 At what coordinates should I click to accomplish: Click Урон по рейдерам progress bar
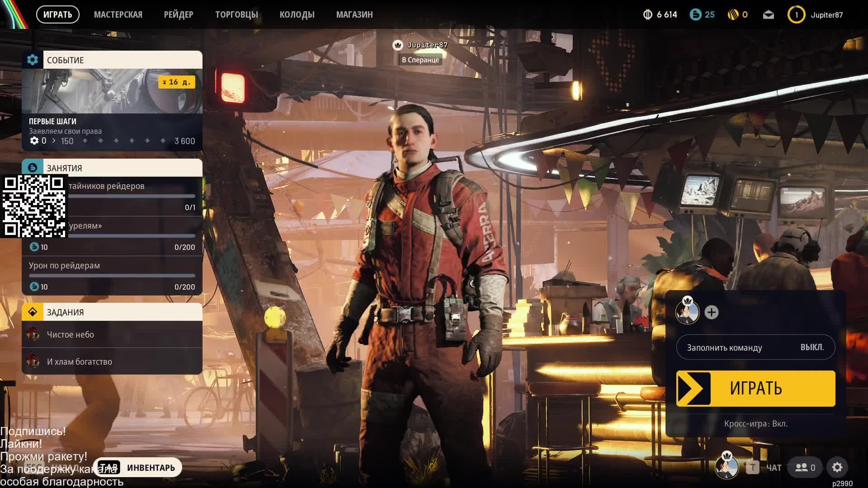112,275
